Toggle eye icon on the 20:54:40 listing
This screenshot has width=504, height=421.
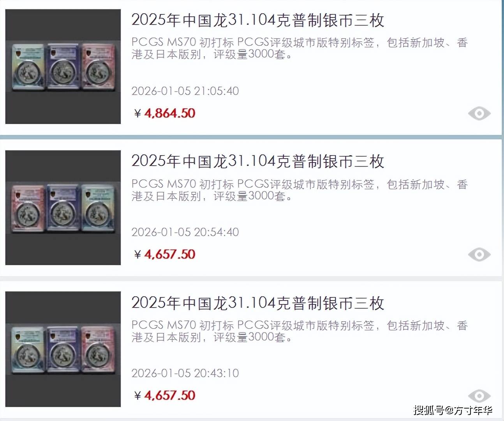479,255
